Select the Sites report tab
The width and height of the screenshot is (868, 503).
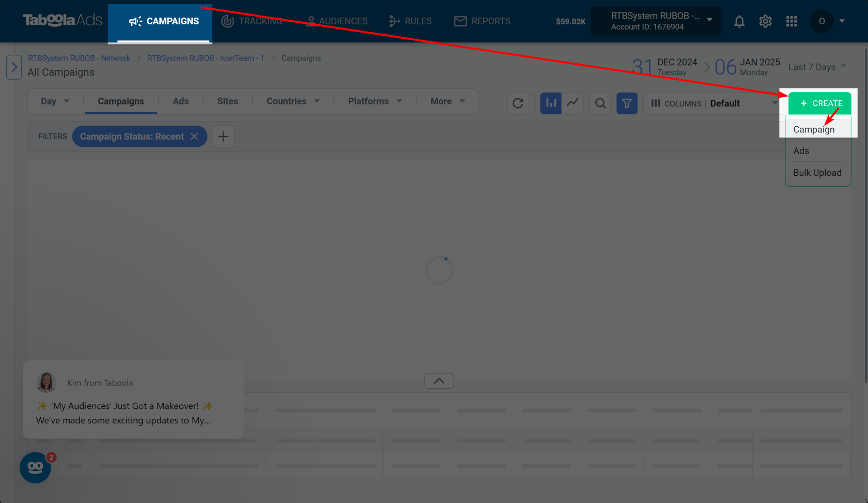[227, 101]
